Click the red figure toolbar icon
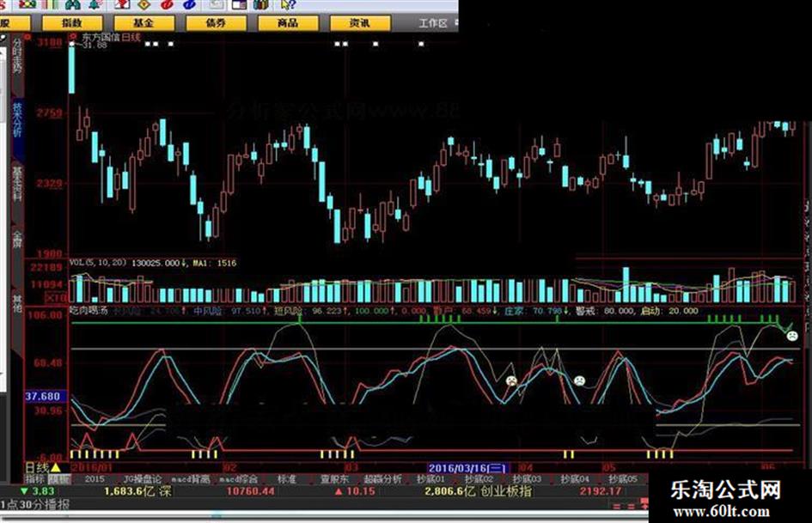Image resolution: width=812 pixels, height=523 pixels. pos(122,4)
